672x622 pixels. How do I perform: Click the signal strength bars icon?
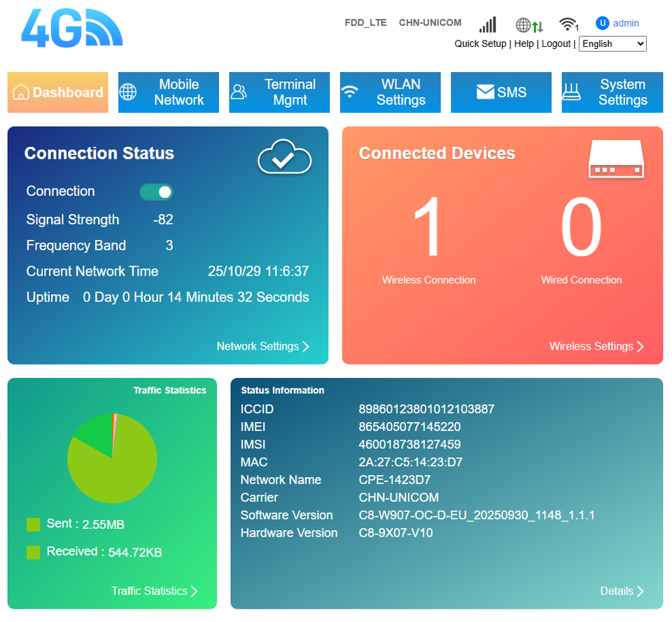487,24
